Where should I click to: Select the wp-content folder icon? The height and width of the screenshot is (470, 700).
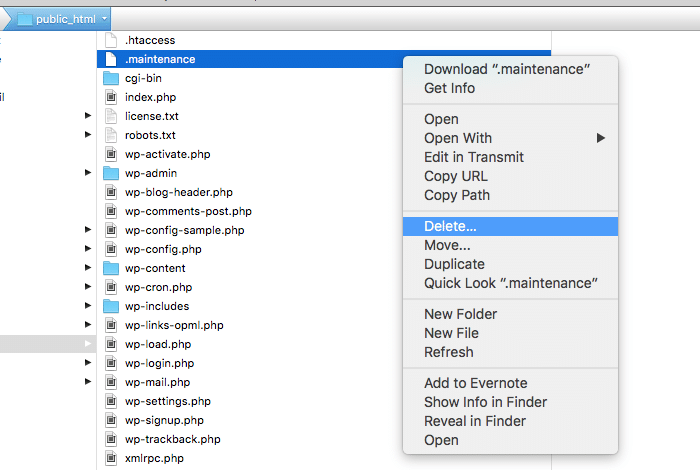111,268
